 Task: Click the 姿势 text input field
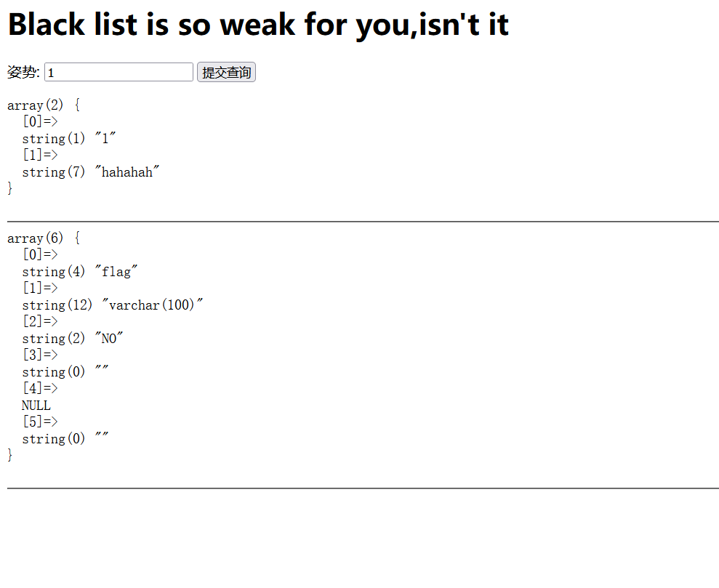(119, 72)
